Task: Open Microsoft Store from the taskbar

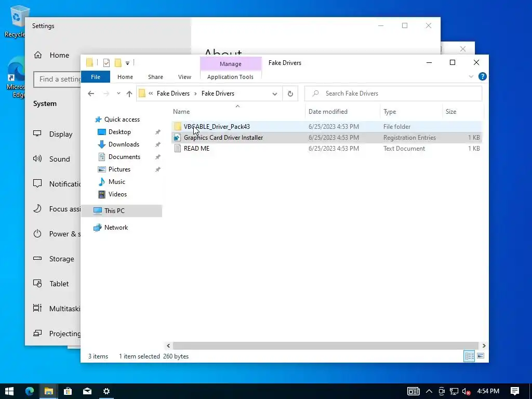Action: (68, 391)
